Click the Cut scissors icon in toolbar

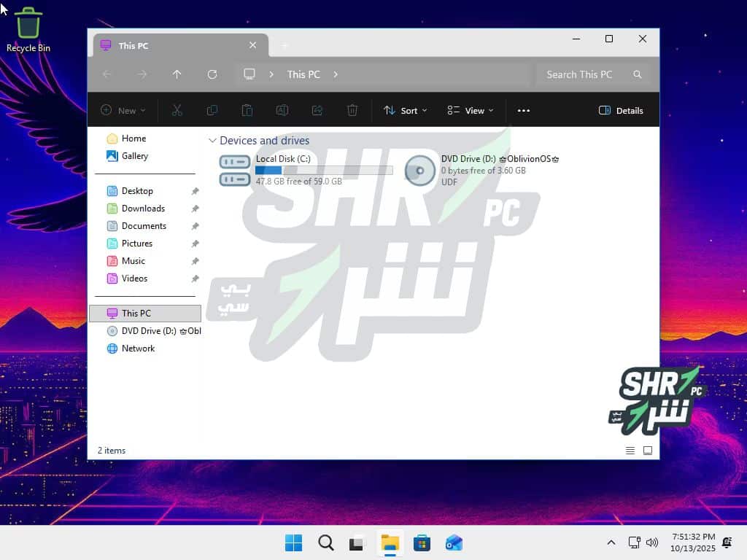pos(177,111)
